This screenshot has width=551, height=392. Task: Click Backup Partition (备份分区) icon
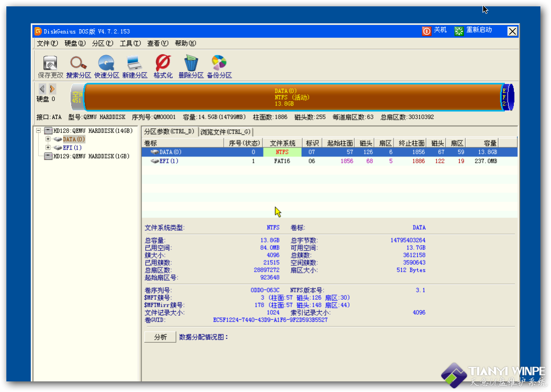(219, 63)
